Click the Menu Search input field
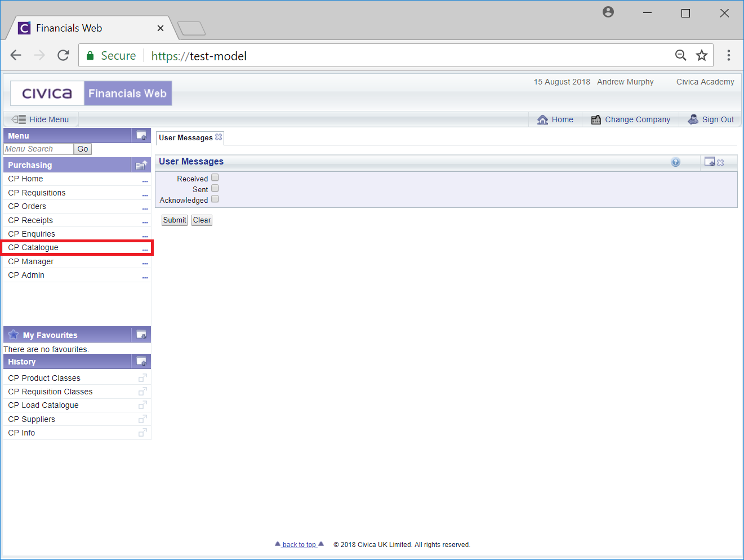Image resolution: width=744 pixels, height=560 pixels. [38, 149]
